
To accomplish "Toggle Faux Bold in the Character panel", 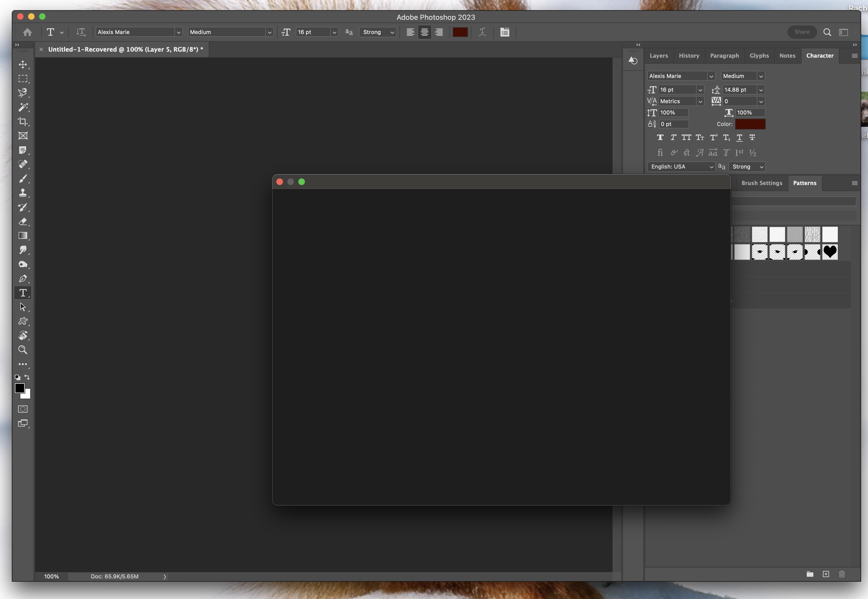I will tap(660, 137).
